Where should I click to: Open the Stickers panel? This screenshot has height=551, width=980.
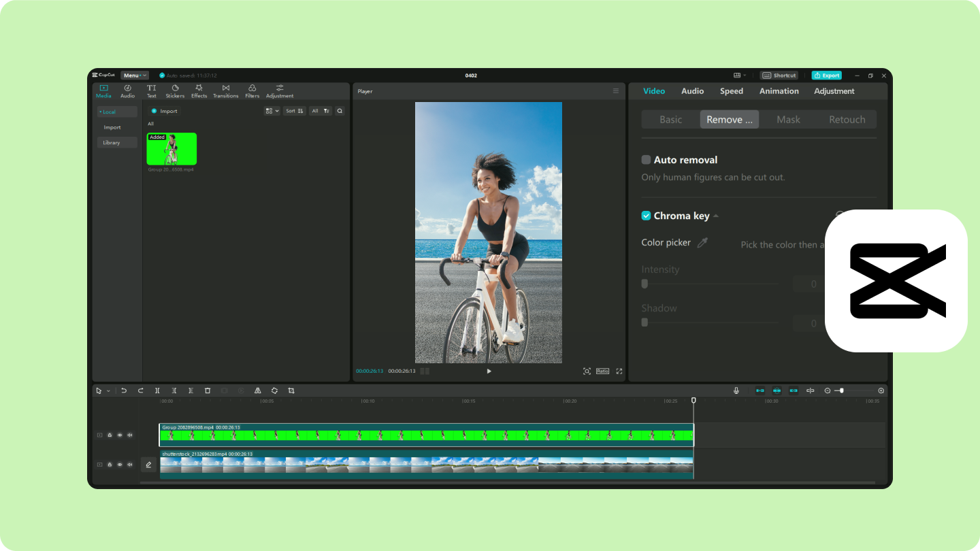(175, 90)
